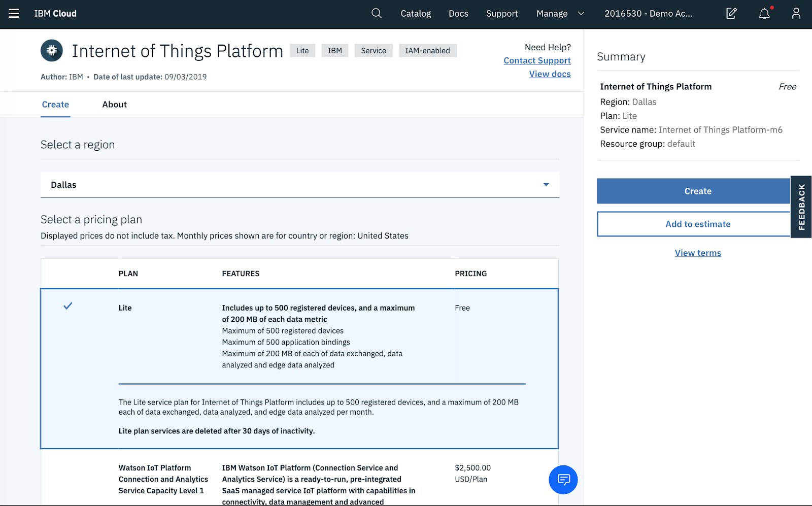Image resolution: width=812 pixels, height=506 pixels.
Task: Open notifications bell icon
Action: (764, 14)
